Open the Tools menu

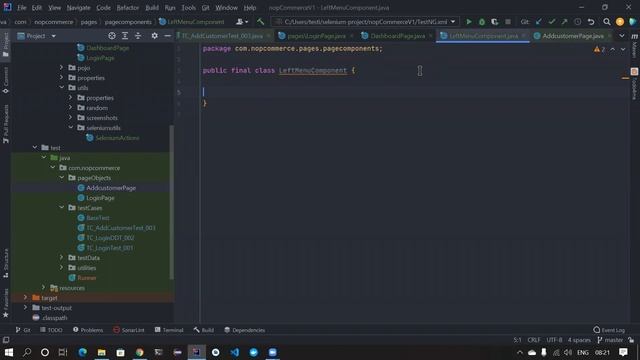188,8
